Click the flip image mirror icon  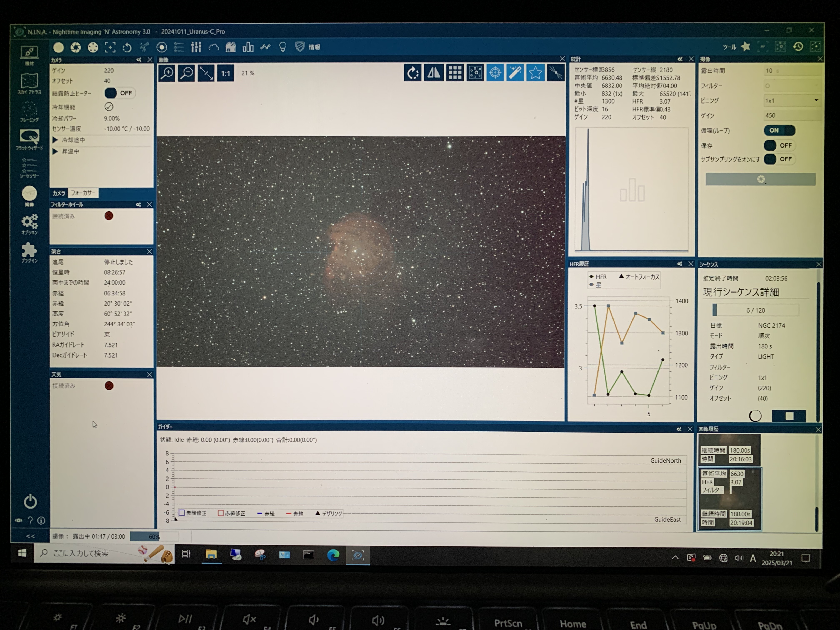coord(434,72)
